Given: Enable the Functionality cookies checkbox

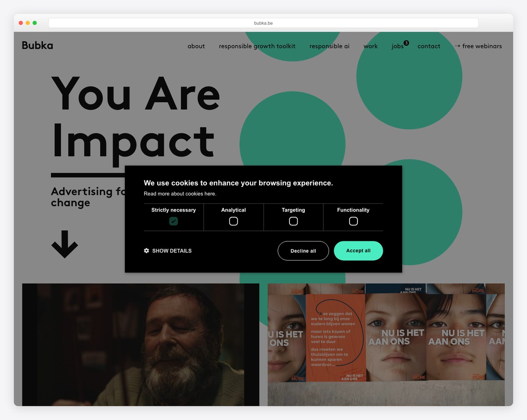Looking at the screenshot, I should [354, 221].
